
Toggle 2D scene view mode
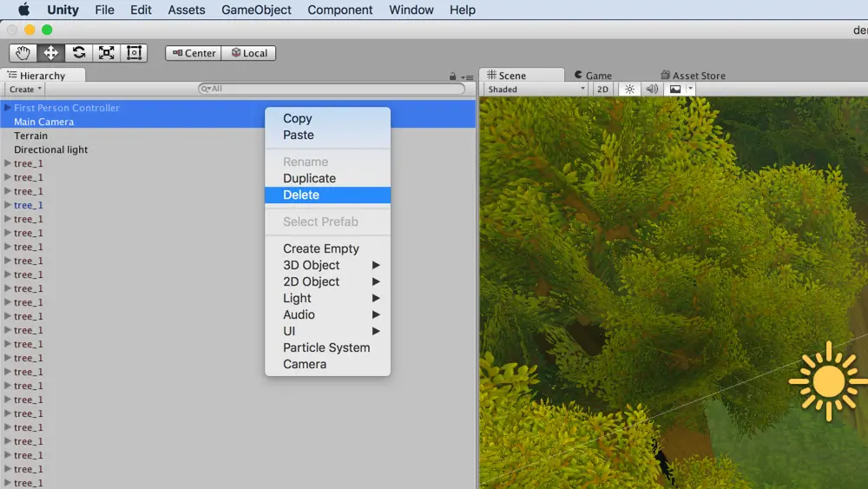tap(602, 89)
